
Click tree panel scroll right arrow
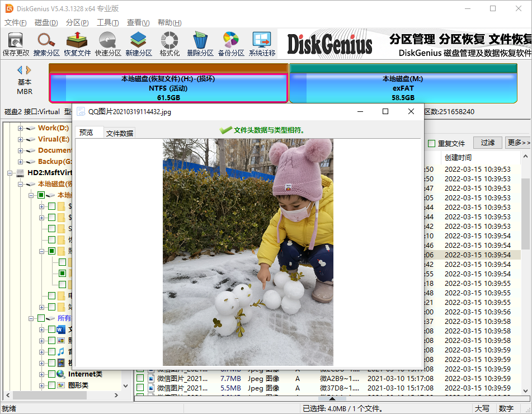[116, 396]
